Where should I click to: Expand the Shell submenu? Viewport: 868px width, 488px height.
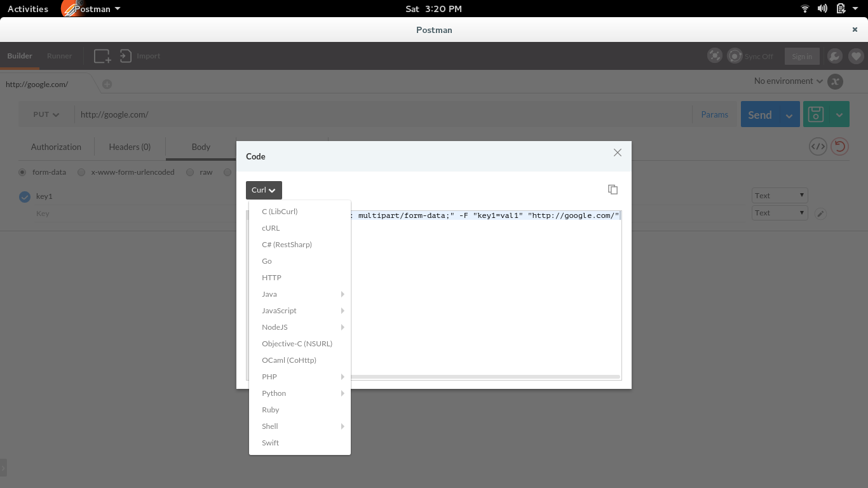click(x=300, y=426)
